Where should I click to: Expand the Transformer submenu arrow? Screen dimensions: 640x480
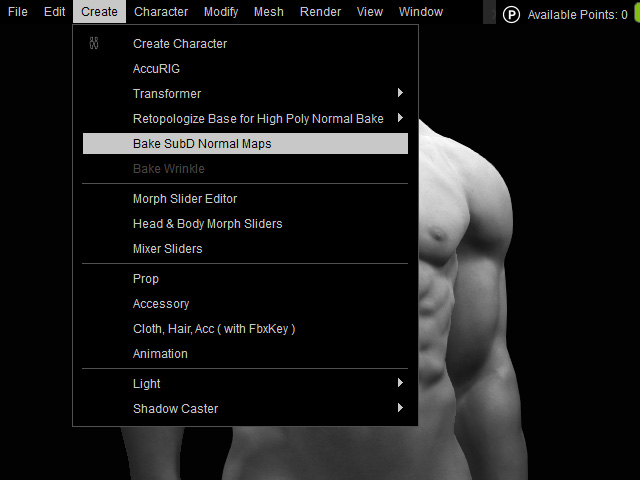pyautogui.click(x=400, y=94)
